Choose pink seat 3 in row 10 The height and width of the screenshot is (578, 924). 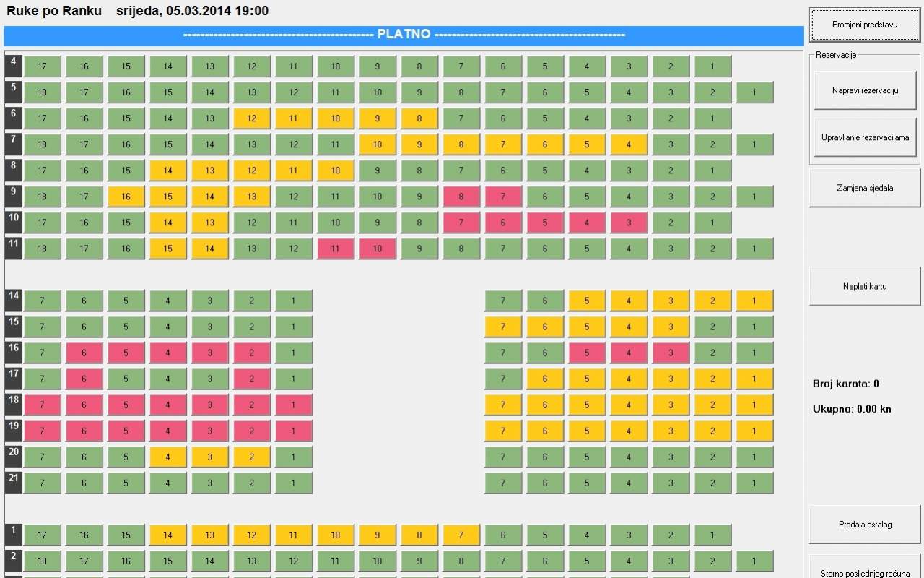[629, 223]
